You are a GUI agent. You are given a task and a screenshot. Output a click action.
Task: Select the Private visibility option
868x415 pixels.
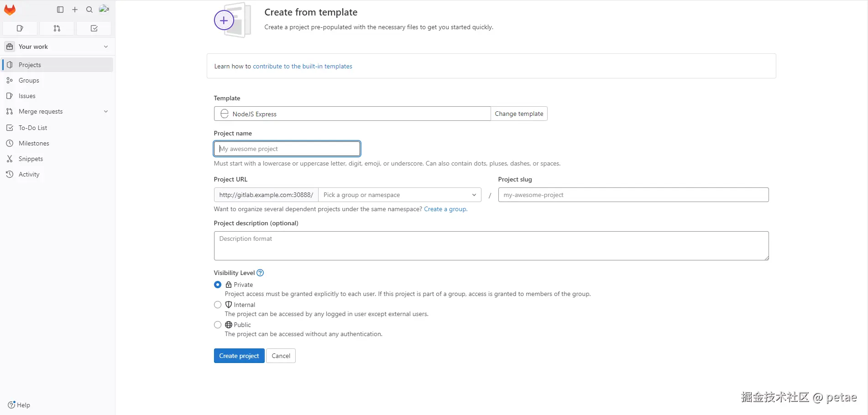[x=218, y=285]
